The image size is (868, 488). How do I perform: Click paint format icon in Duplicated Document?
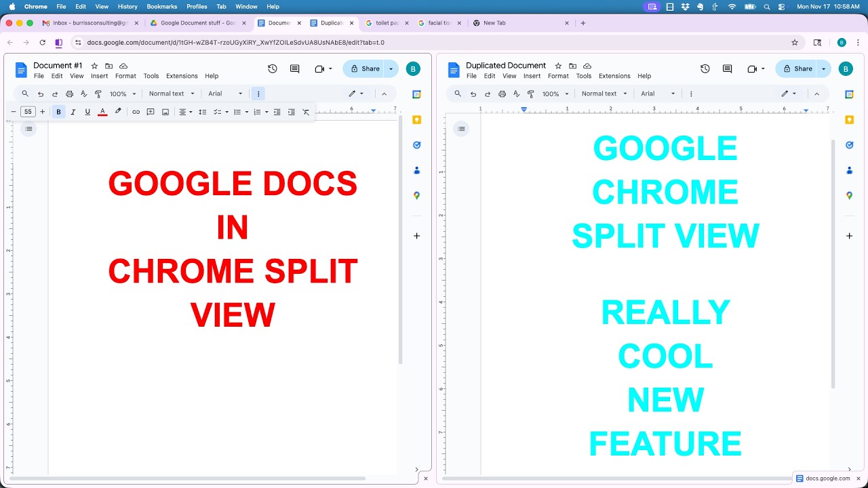531,94
